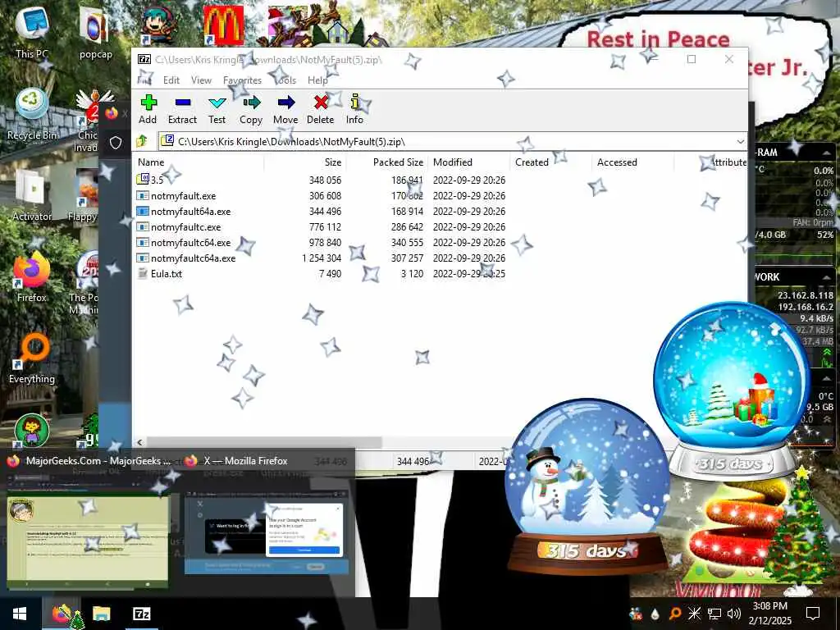Open the View menu

click(201, 80)
